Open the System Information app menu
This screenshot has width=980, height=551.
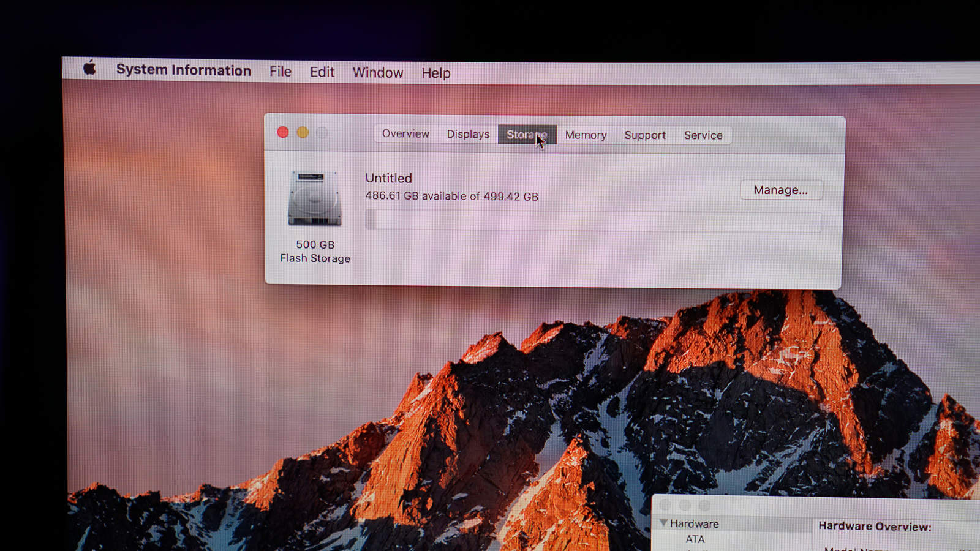[183, 70]
